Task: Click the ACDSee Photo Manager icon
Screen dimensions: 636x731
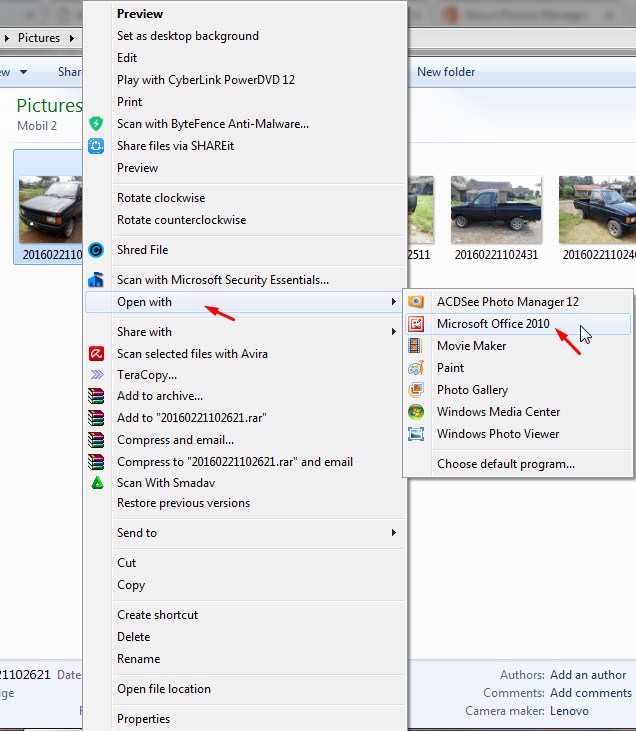Action: pyautogui.click(x=416, y=302)
